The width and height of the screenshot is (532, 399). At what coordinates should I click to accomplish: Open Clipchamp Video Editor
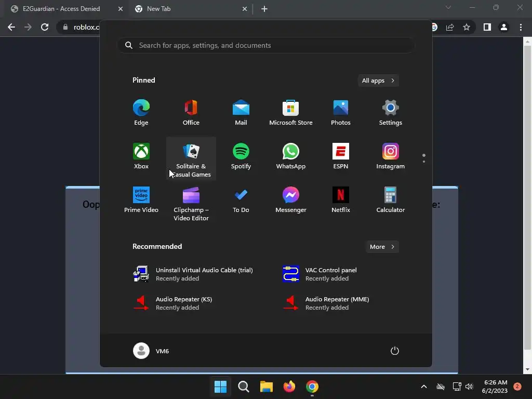(191, 204)
